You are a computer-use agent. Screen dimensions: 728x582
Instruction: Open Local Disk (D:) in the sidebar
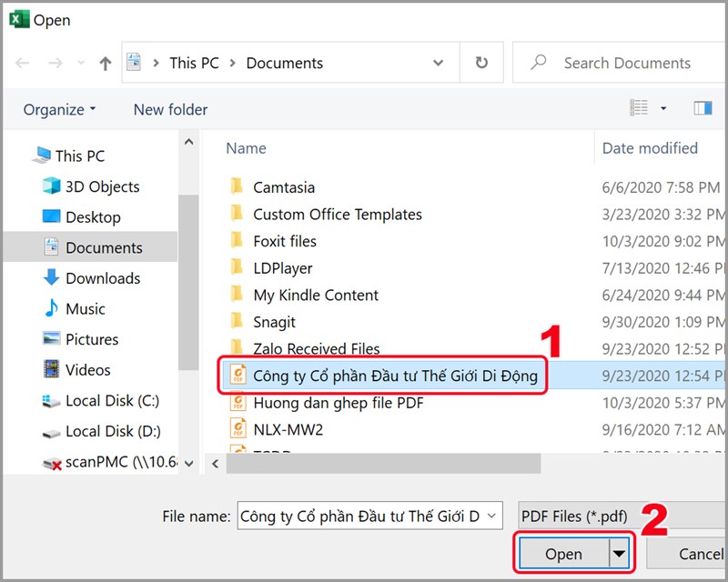click(113, 432)
